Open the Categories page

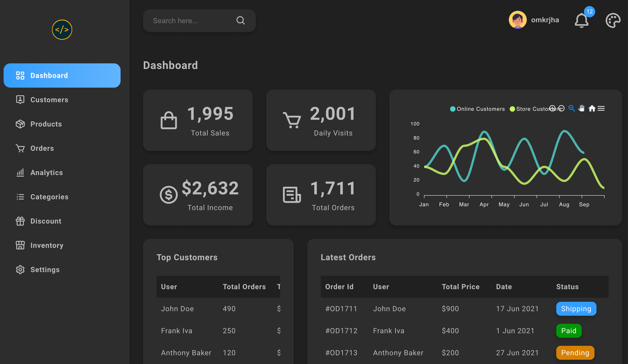tap(62, 197)
